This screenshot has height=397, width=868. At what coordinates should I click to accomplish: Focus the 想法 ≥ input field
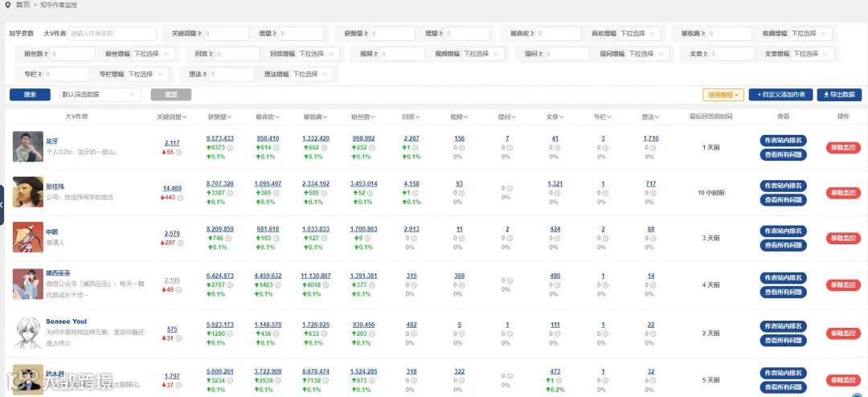tap(231, 74)
